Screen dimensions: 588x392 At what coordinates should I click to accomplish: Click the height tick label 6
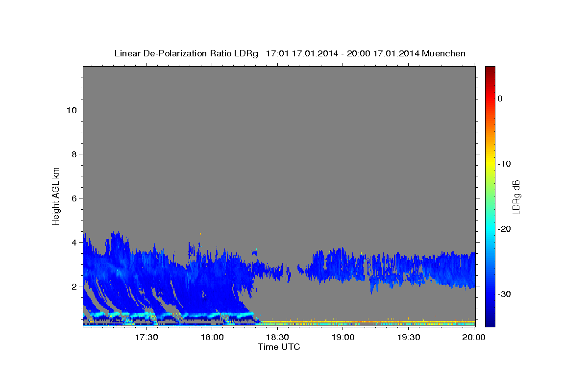click(74, 198)
